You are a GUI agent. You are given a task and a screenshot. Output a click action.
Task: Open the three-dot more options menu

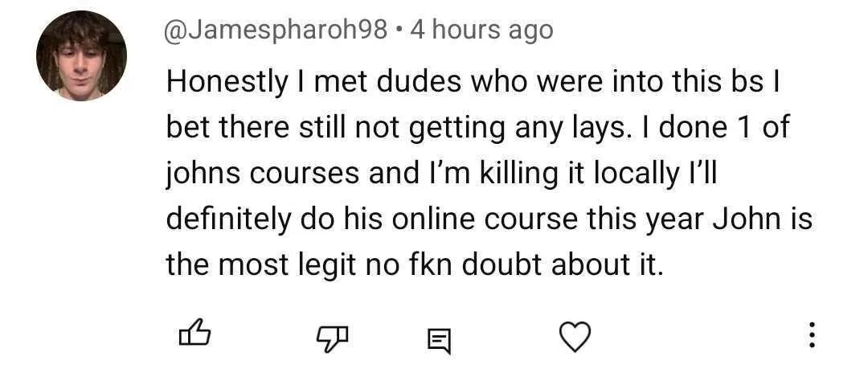(812, 334)
